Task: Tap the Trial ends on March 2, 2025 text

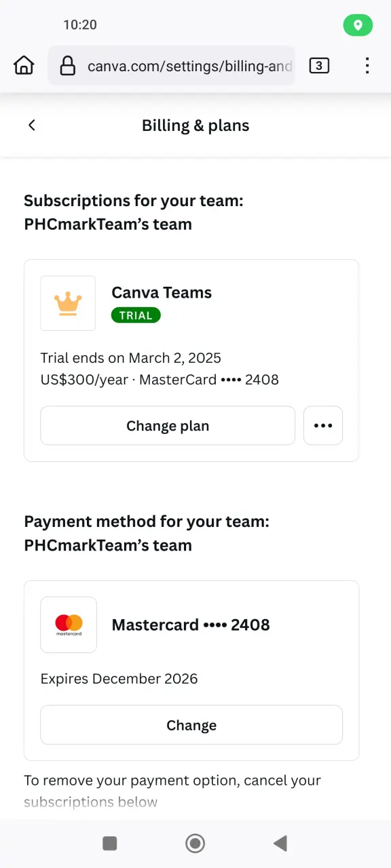Action: click(x=131, y=357)
